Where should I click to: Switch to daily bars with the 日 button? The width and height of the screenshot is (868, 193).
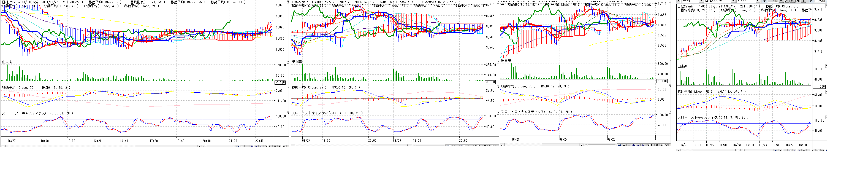[781, 1]
